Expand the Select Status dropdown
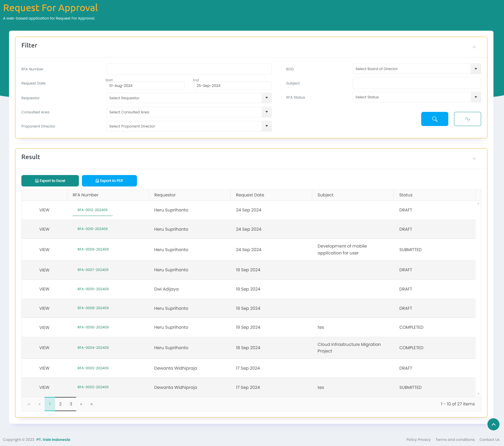The width and height of the screenshot is (504, 446). coord(416,97)
